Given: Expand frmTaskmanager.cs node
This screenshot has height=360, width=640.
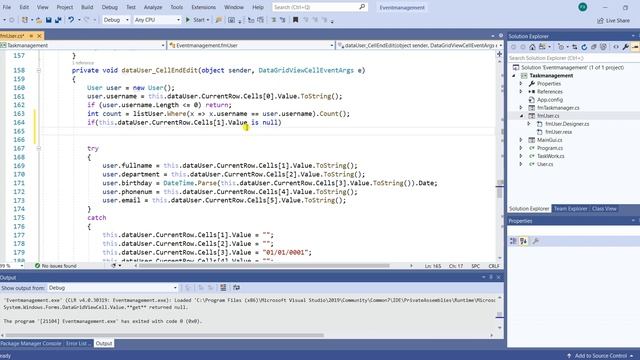Looking at the screenshot, I should (521, 108).
